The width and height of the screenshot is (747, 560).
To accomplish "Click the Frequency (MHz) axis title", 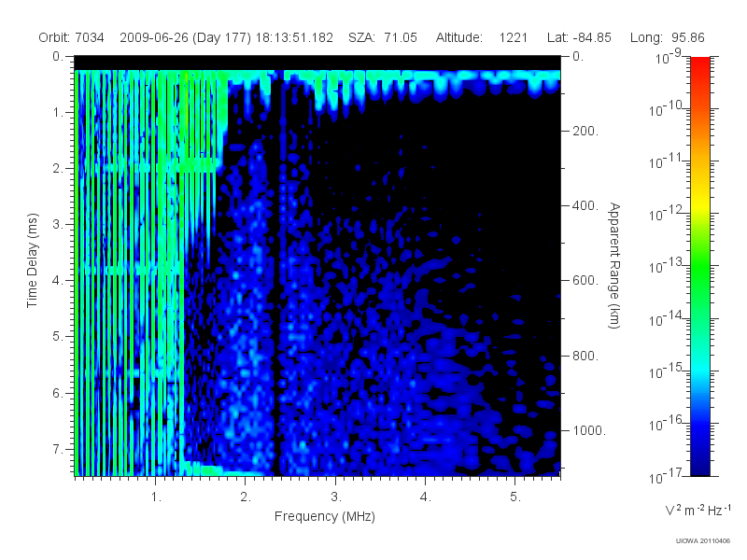I will pyautogui.click(x=325, y=517).
